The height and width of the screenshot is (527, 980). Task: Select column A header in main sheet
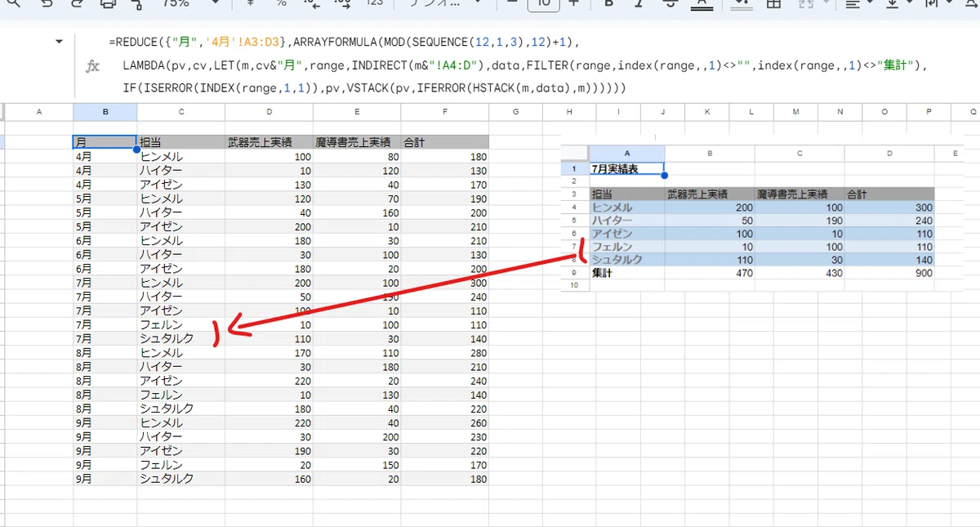click(x=39, y=112)
